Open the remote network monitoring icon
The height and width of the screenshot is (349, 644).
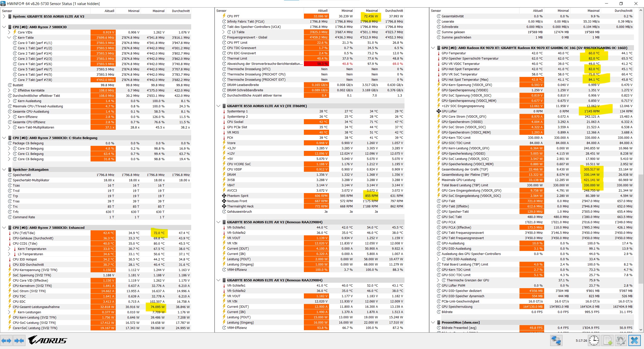(556, 341)
